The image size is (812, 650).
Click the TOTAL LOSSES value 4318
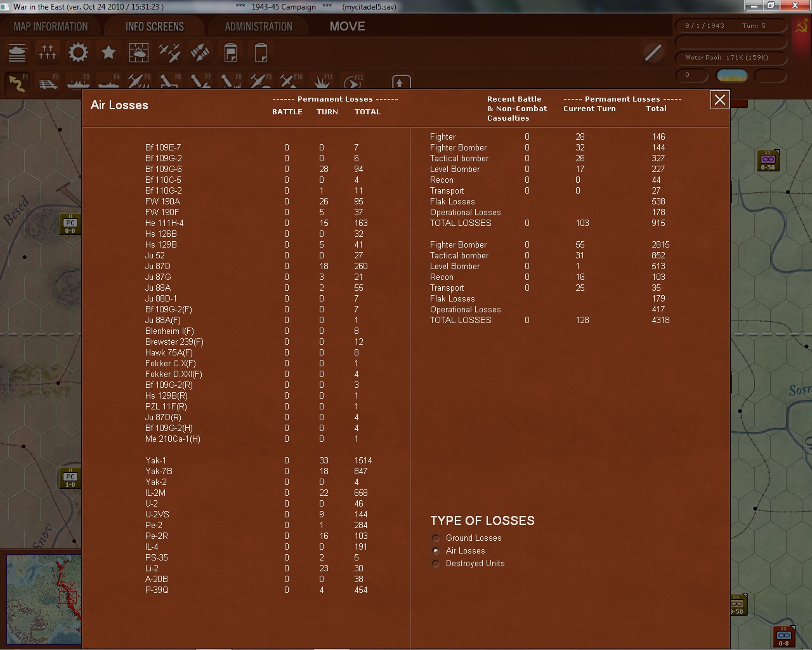coord(660,320)
